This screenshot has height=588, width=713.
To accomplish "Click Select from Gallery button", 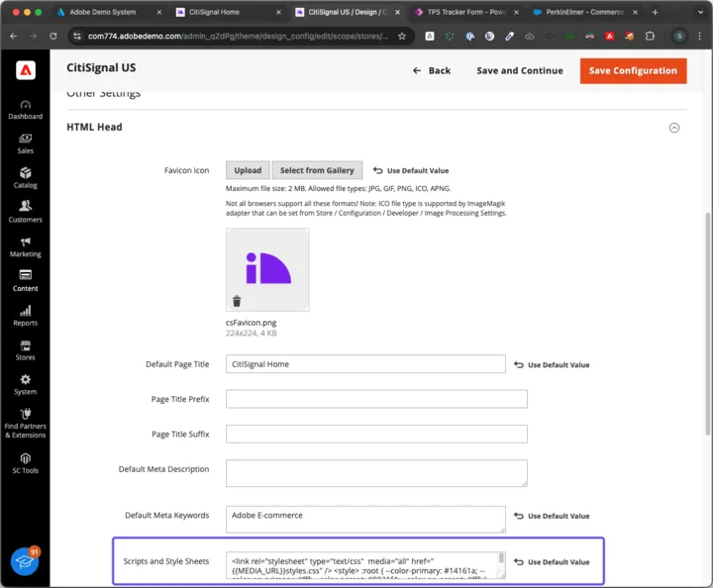I will point(317,170).
